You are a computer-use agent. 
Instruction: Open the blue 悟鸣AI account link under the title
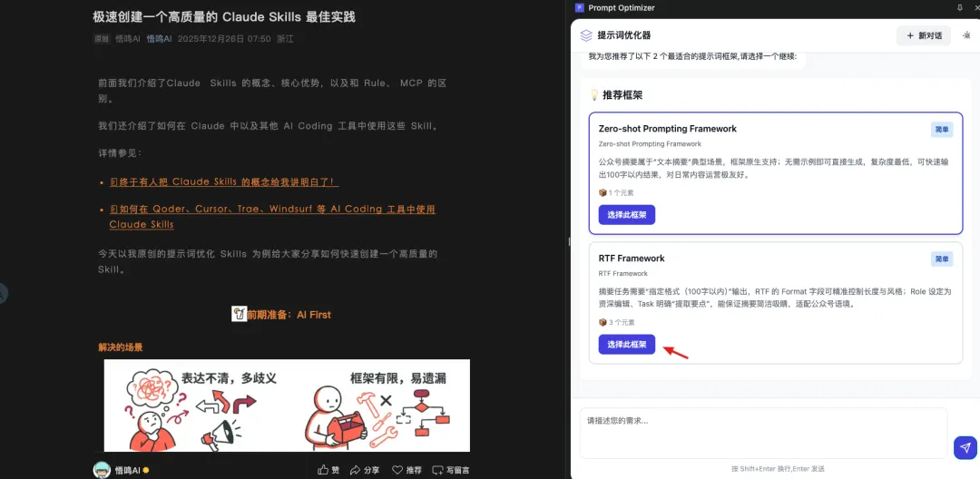(159, 39)
